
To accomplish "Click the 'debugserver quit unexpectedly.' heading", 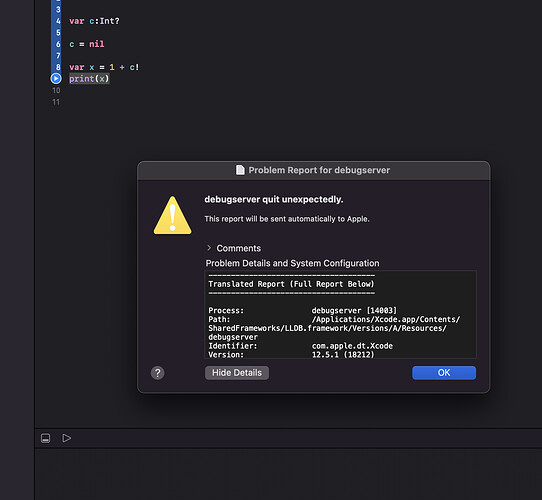I will click(274, 200).
